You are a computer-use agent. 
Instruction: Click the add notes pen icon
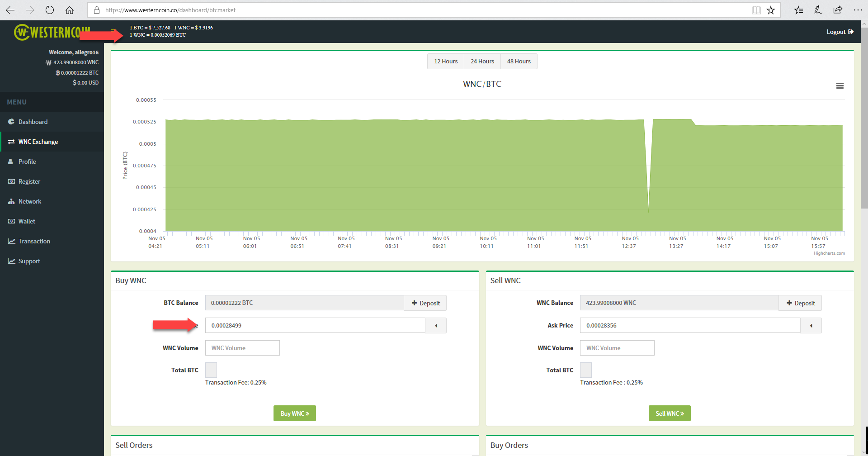pos(818,10)
